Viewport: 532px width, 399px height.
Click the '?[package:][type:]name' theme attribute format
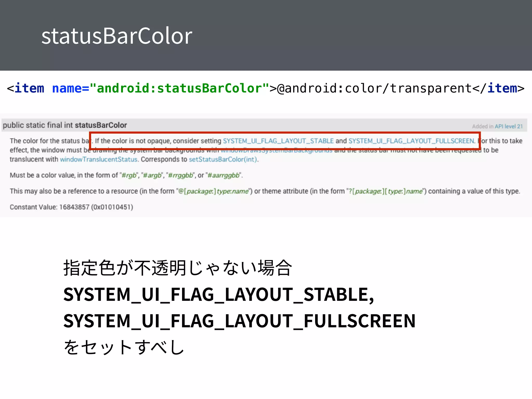tap(386, 191)
